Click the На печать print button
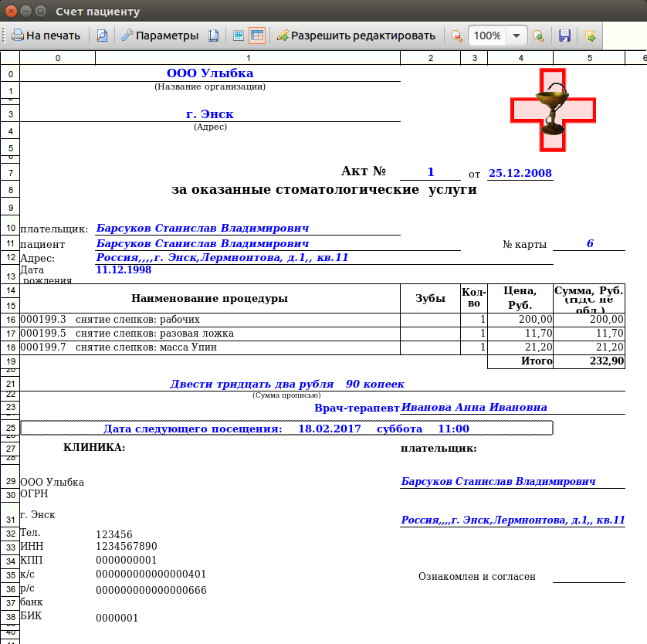The image size is (647, 644). tap(46, 36)
